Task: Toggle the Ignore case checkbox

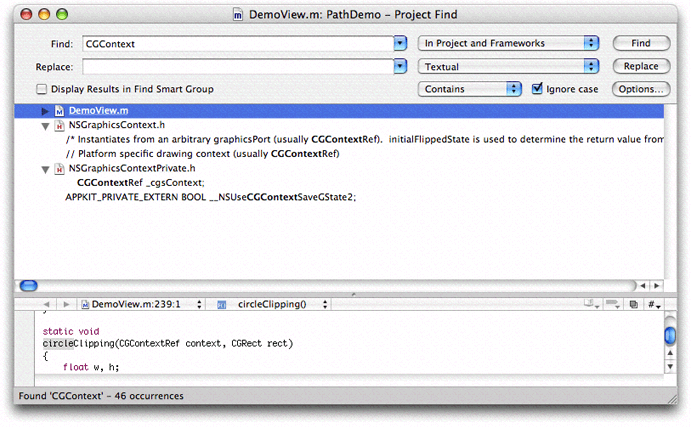Action: (x=537, y=89)
